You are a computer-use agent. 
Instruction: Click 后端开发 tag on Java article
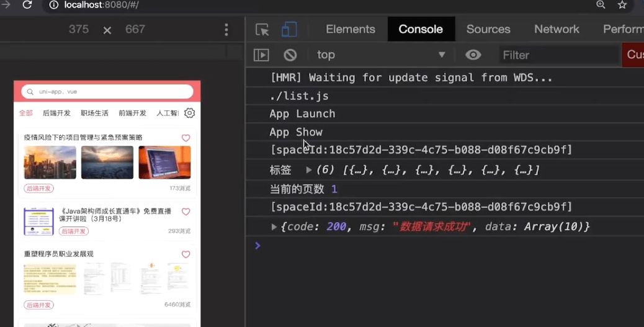tap(73, 231)
